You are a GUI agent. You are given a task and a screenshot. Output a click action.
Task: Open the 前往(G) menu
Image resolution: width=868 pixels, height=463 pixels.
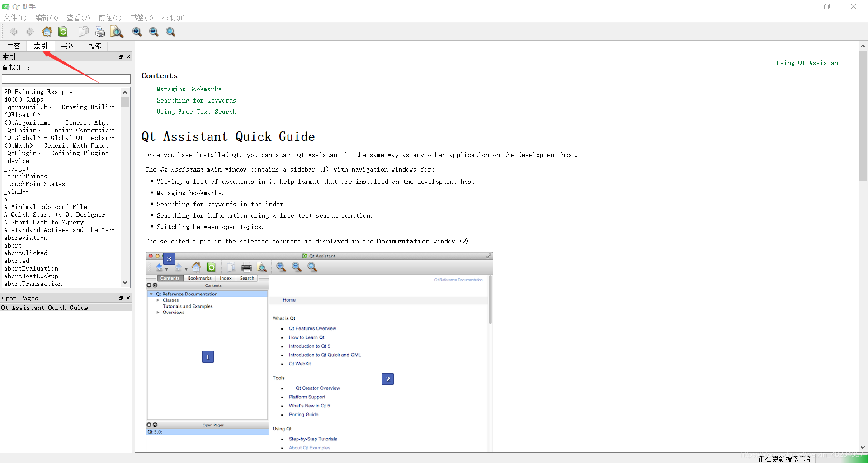110,18
